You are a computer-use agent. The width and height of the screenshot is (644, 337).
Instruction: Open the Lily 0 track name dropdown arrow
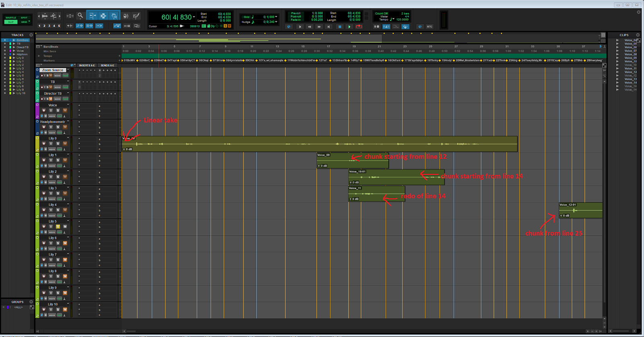coord(68,138)
